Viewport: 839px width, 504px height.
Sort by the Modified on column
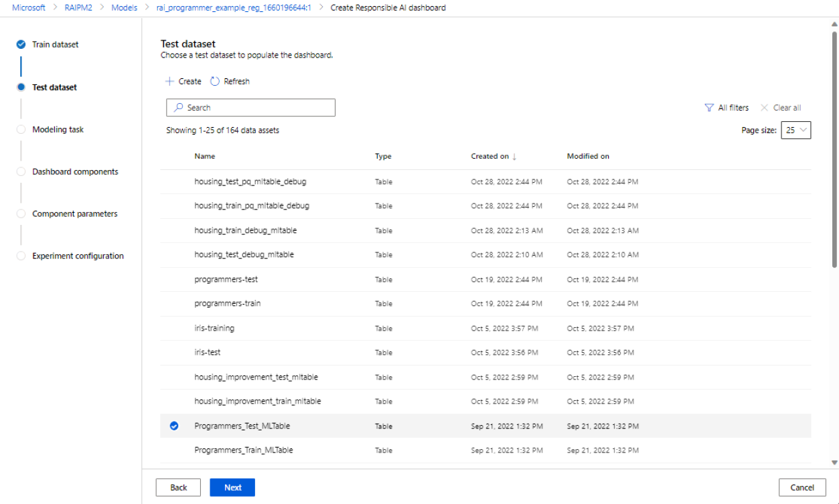click(x=588, y=157)
